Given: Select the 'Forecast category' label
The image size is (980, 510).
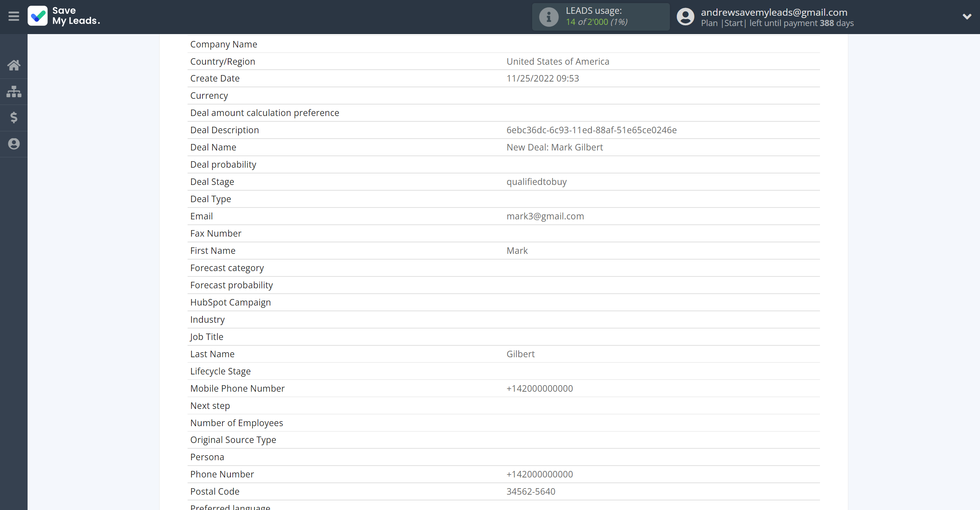Looking at the screenshot, I should (227, 268).
